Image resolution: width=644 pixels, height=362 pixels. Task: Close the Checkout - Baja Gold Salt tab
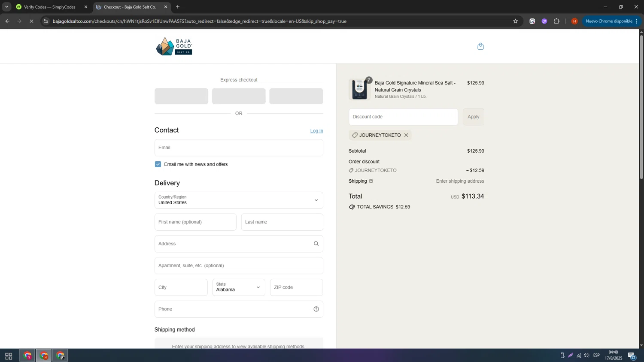click(x=166, y=7)
